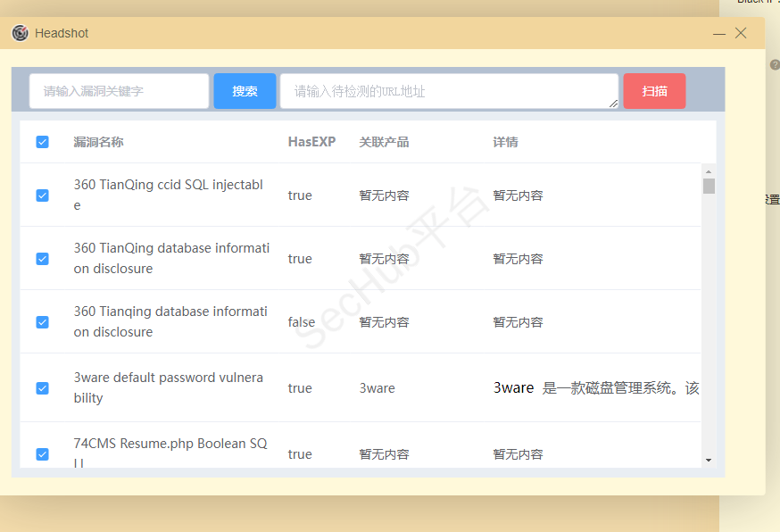Uncheck 360 Tianqing row with HasEXP false
This screenshot has width=780, height=532.
coord(42,322)
